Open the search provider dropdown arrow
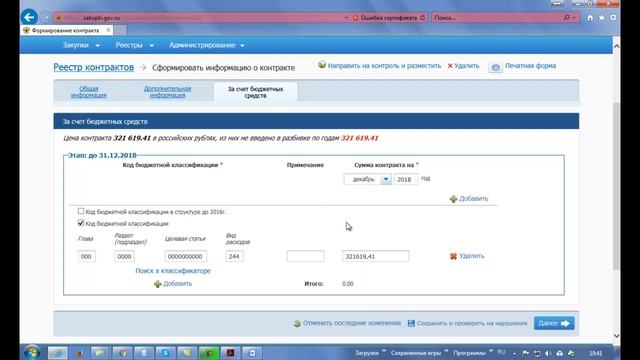Viewport: 640px width, 360px height. click(x=574, y=18)
